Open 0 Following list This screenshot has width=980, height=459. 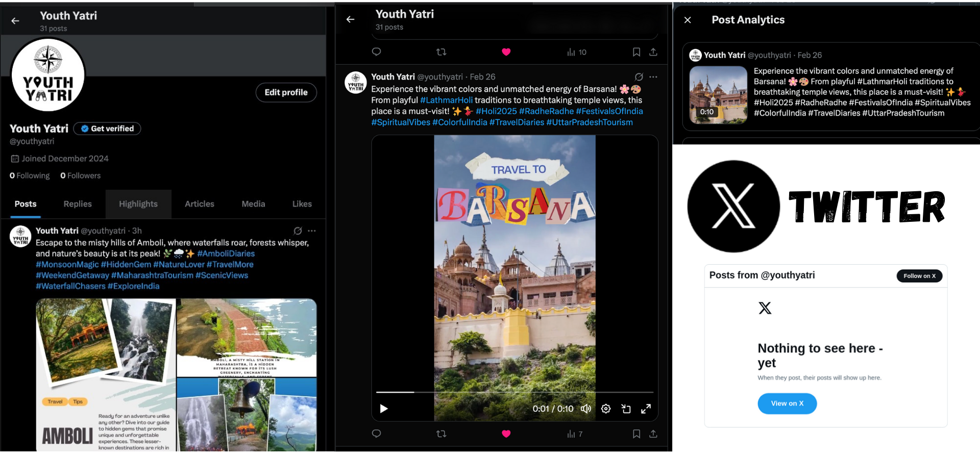click(x=30, y=175)
